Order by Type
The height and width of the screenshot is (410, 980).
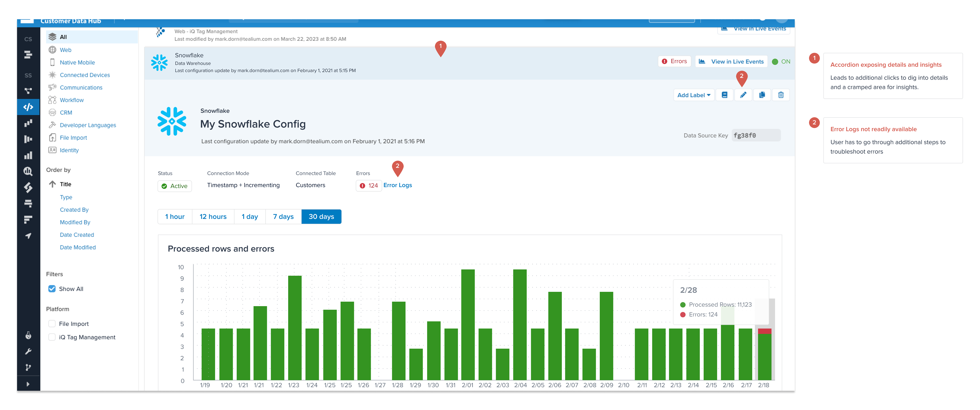pos(66,197)
